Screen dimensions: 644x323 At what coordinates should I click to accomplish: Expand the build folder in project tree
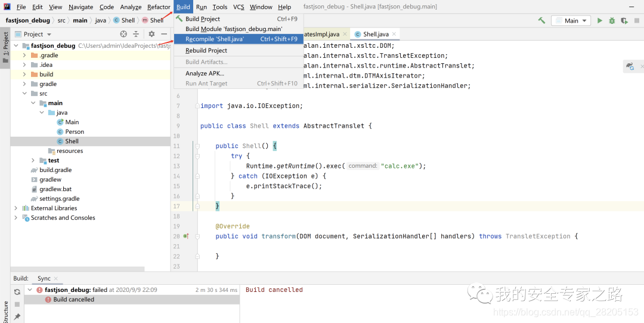[x=24, y=75]
